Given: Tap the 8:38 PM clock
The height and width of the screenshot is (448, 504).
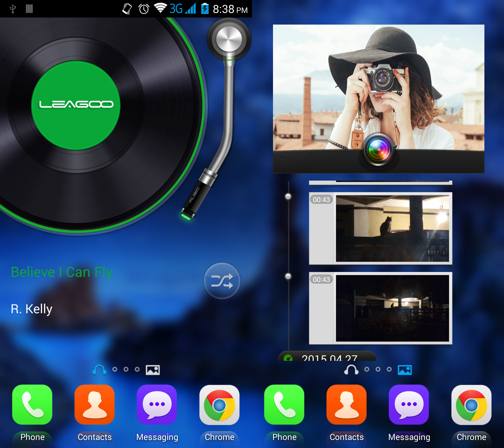Looking at the screenshot, I should tap(230, 9).
